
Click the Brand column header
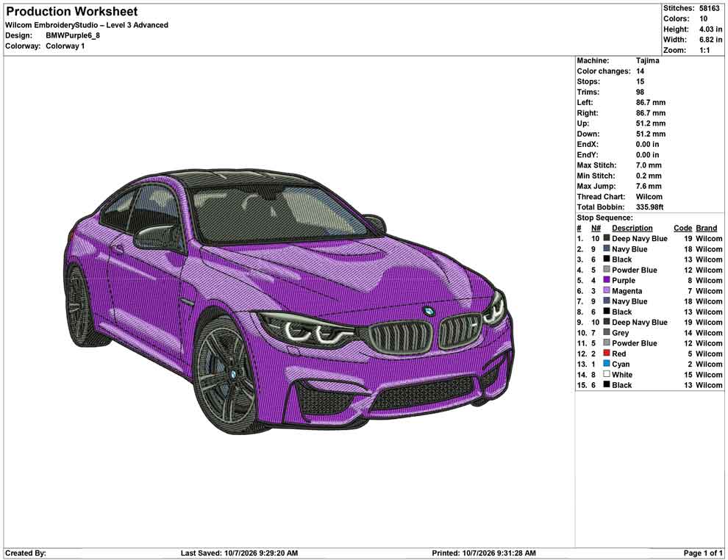click(x=706, y=228)
